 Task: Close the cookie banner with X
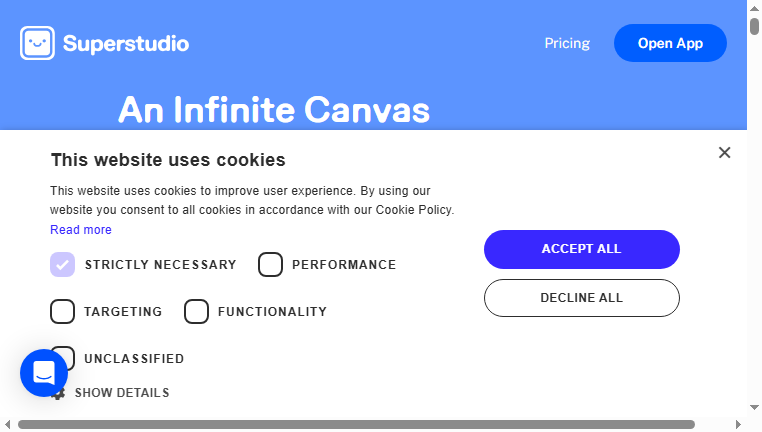pyautogui.click(x=725, y=153)
